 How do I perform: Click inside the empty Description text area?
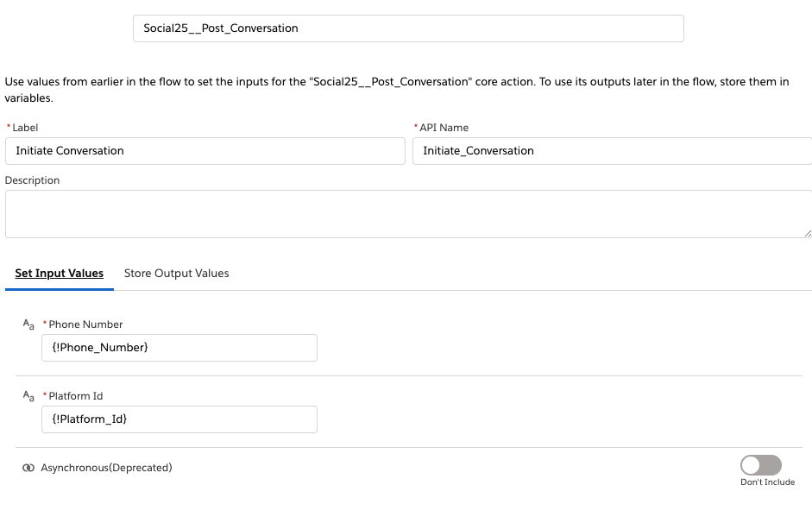pos(406,214)
